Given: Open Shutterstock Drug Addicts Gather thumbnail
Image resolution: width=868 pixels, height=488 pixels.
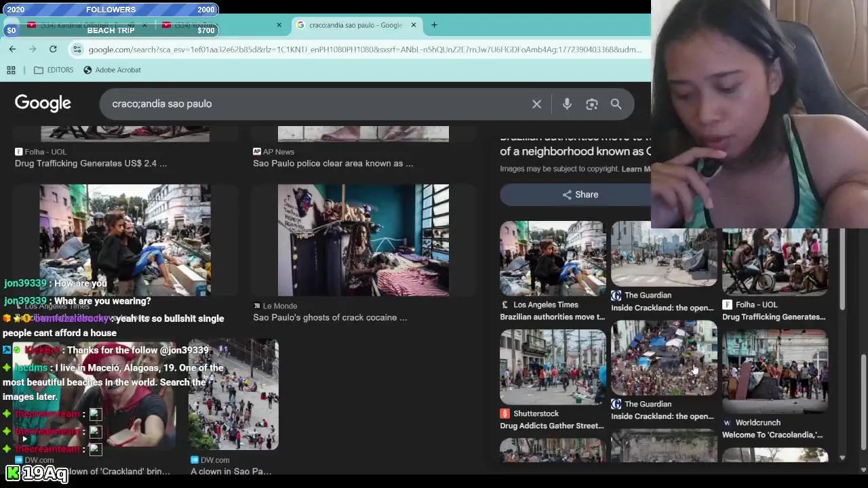Looking at the screenshot, I should (x=553, y=367).
